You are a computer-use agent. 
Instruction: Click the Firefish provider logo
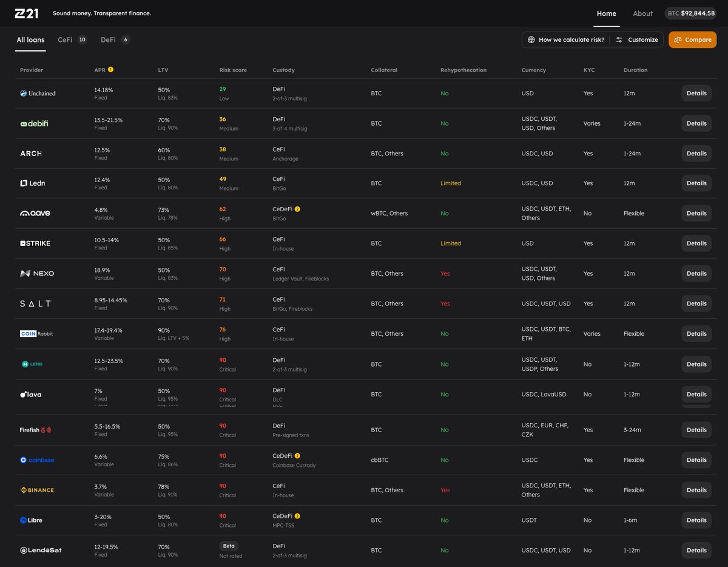(36, 430)
